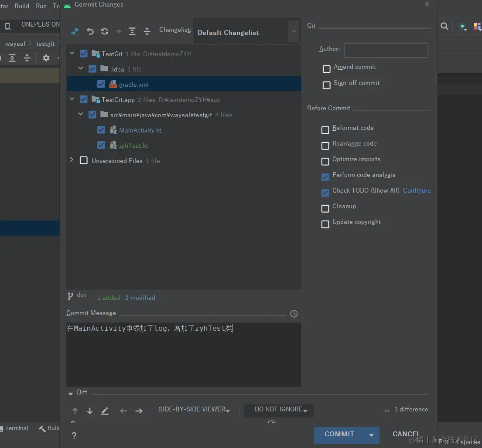Click the COMMIT button
Image resolution: width=482 pixels, height=448 pixels.
[x=339, y=435]
